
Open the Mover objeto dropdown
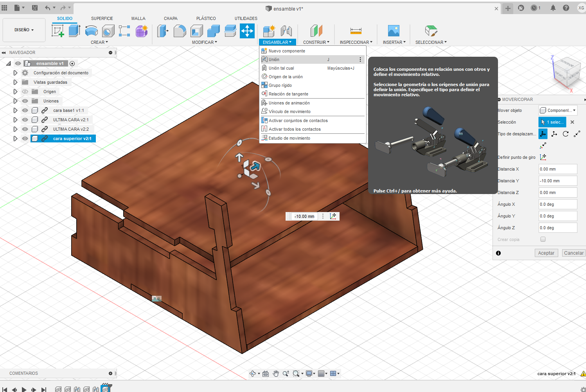click(557, 110)
